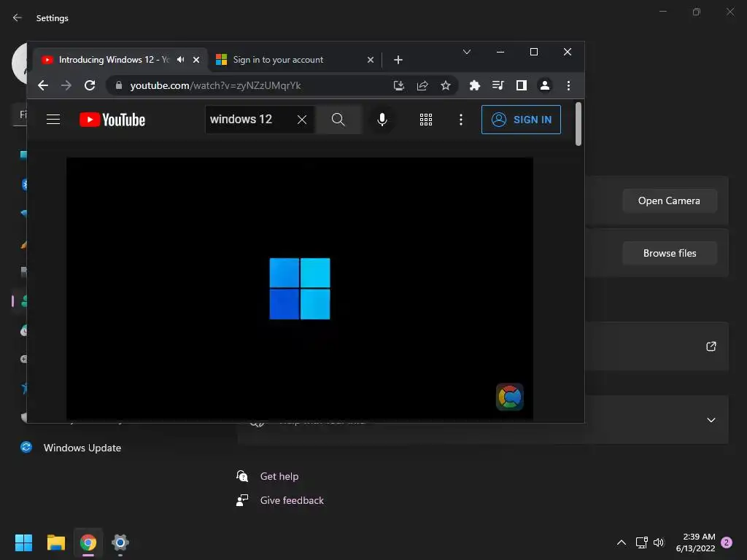Open Chrome three-dot menu

pos(568,86)
